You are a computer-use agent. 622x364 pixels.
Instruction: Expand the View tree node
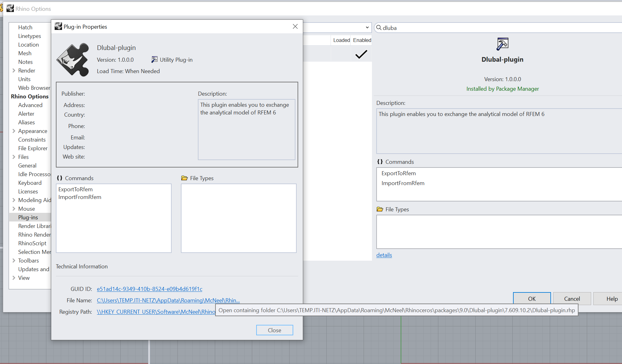click(x=14, y=278)
